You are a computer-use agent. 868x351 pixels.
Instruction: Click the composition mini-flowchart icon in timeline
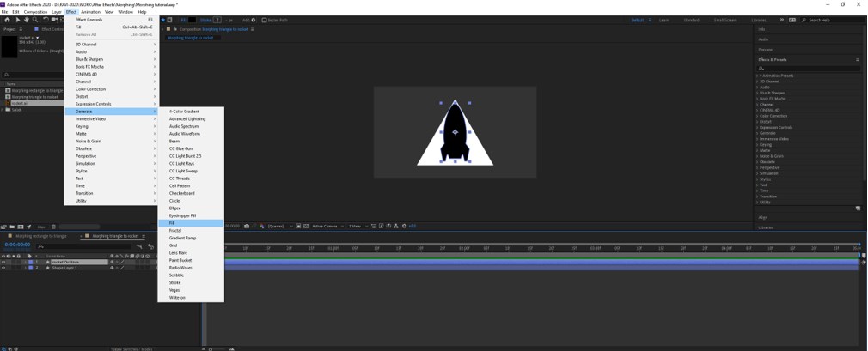point(139,246)
